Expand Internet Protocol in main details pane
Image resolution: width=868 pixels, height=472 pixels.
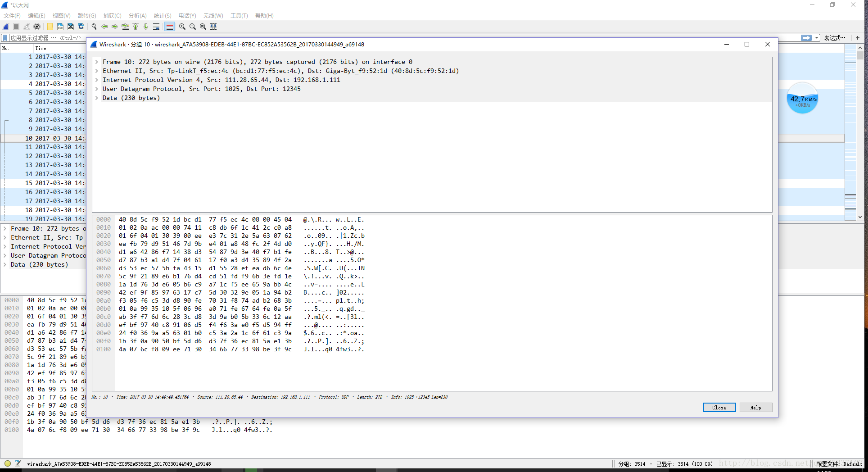[5, 247]
